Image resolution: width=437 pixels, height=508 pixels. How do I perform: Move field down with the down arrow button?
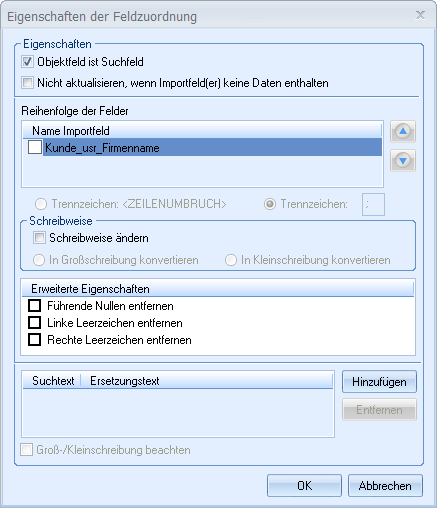pyautogui.click(x=403, y=161)
